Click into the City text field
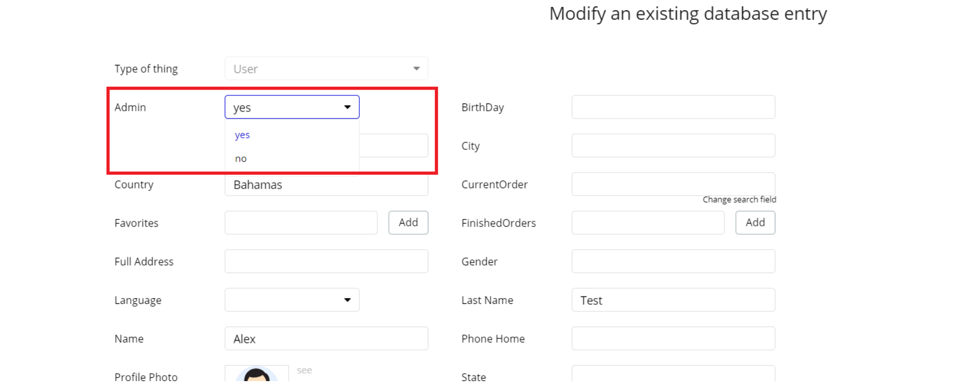The image size is (980, 387). tap(673, 146)
